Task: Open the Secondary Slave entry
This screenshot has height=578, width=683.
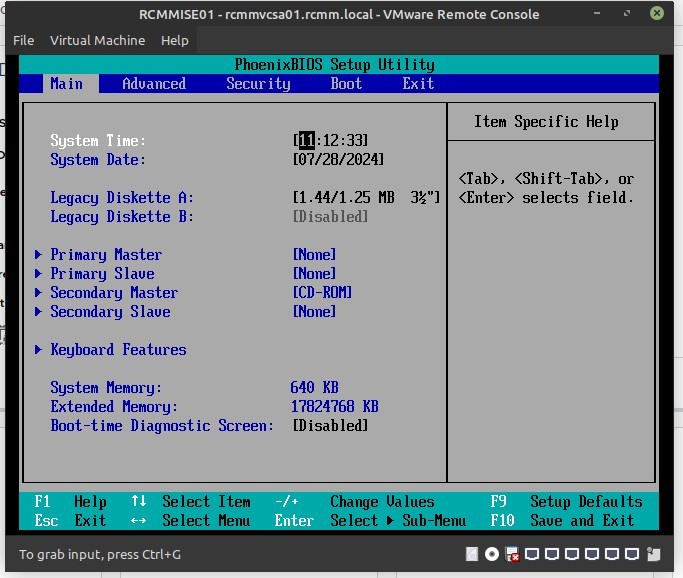Action: click(110, 311)
